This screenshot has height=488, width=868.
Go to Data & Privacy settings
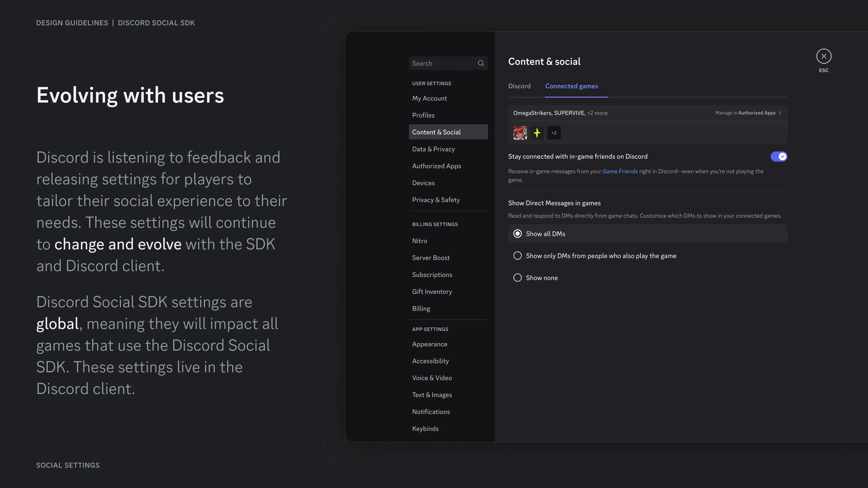(433, 149)
